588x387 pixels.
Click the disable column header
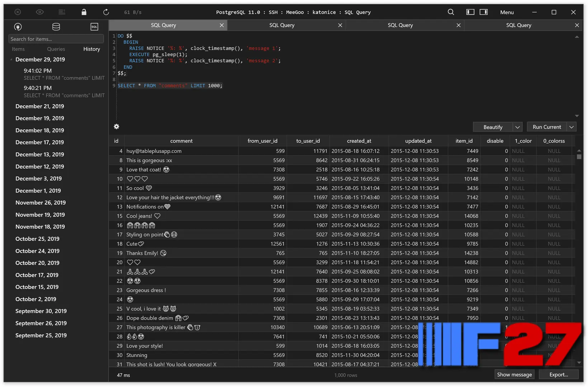(495, 141)
